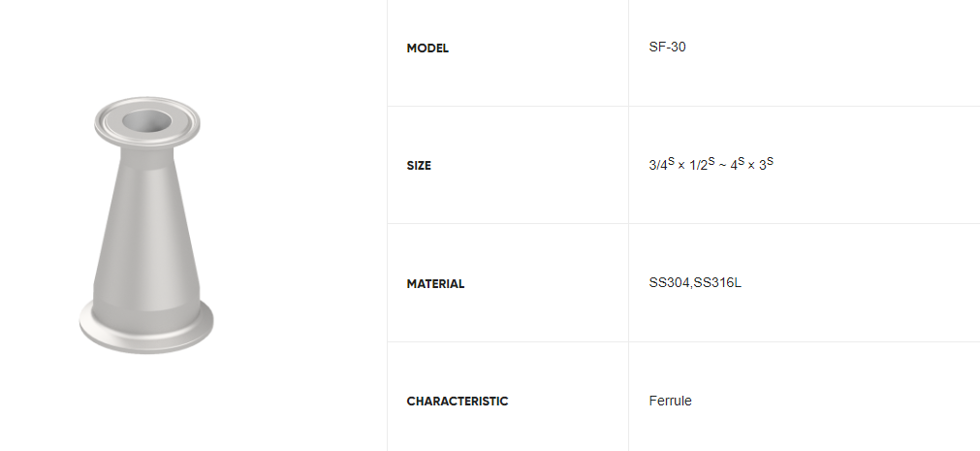Click the SS304 text in the material row
This screenshot has height=451, width=980.
[670, 283]
